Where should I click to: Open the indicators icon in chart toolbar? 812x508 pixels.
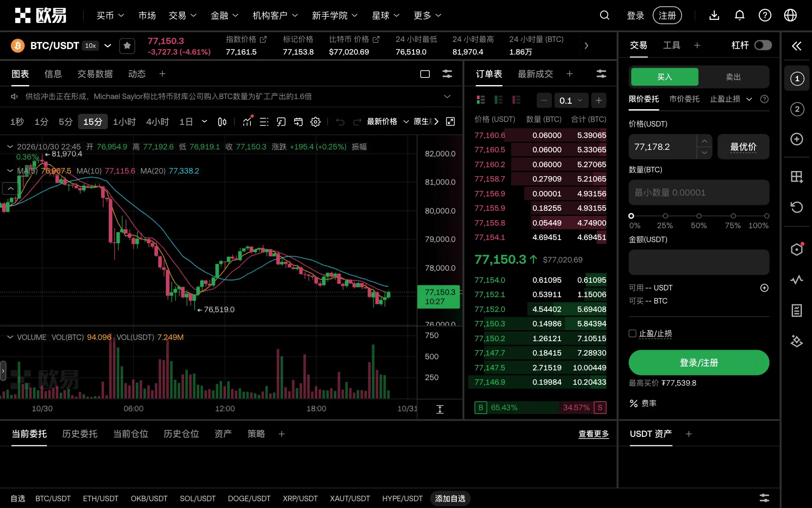[247, 122]
